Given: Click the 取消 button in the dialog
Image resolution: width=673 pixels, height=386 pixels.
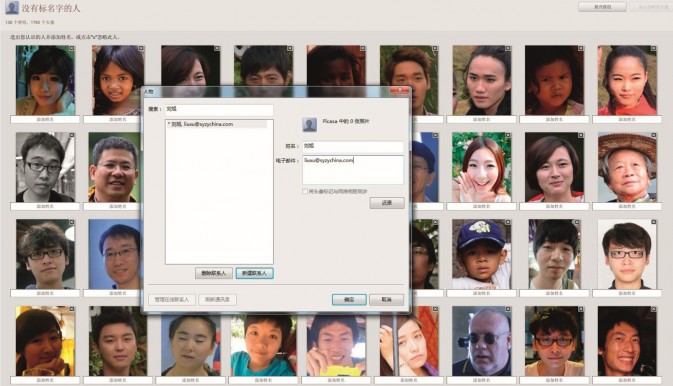Looking at the screenshot, I should point(386,300).
